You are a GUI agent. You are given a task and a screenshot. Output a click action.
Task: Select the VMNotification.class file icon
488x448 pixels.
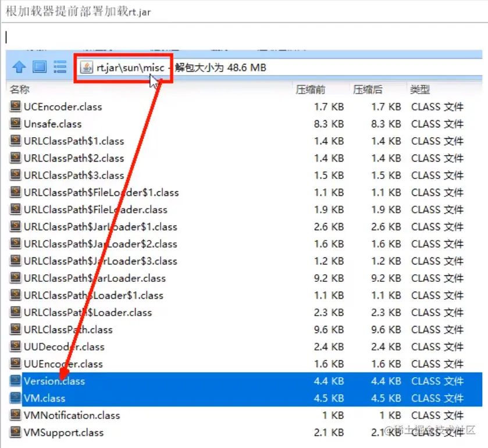pos(15,415)
